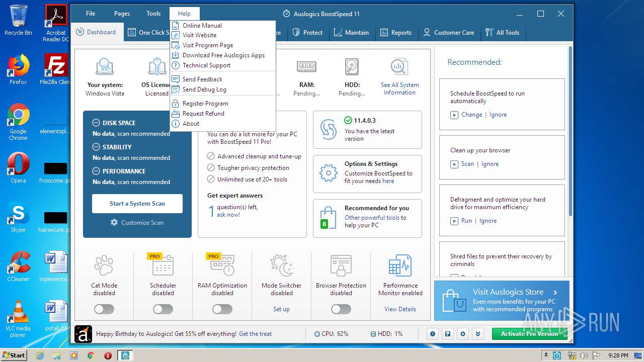
Task: Click the Visit Auslogics Store chevron arrow
Action: 555,292
